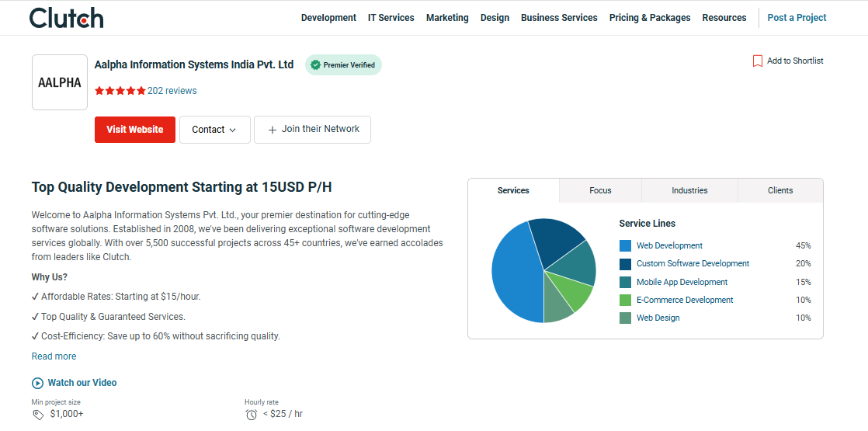This screenshot has height=431, width=868.
Task: Switch to the Industries tab
Action: pos(689,190)
